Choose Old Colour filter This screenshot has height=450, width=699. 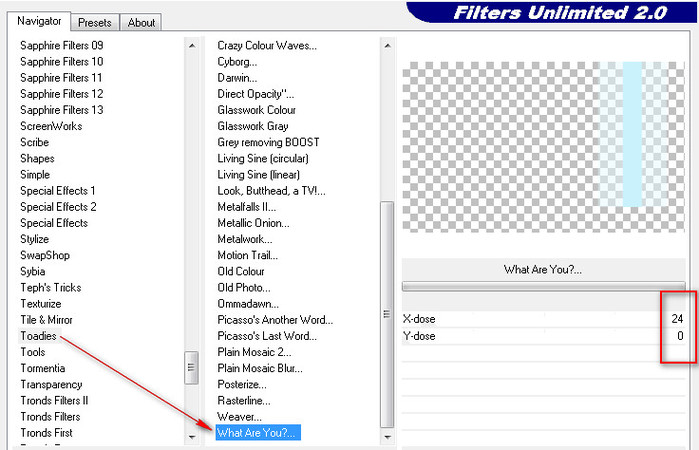tap(241, 271)
